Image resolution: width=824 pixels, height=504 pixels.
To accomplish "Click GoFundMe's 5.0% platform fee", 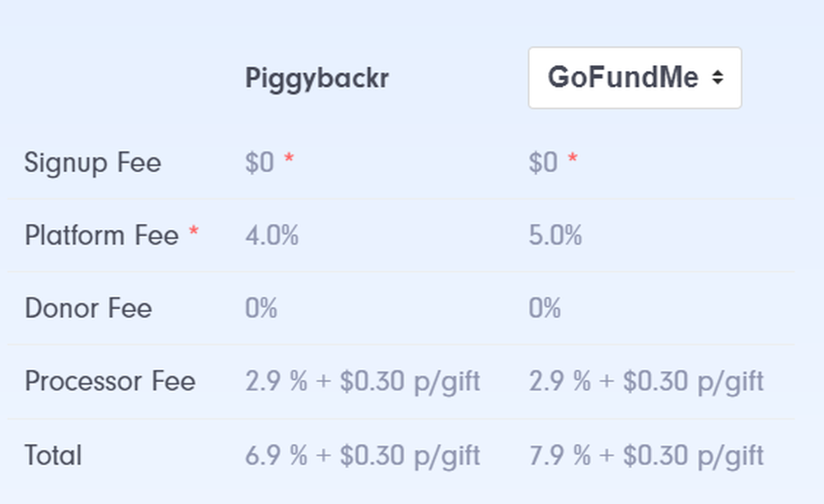I will pyautogui.click(x=555, y=236).
